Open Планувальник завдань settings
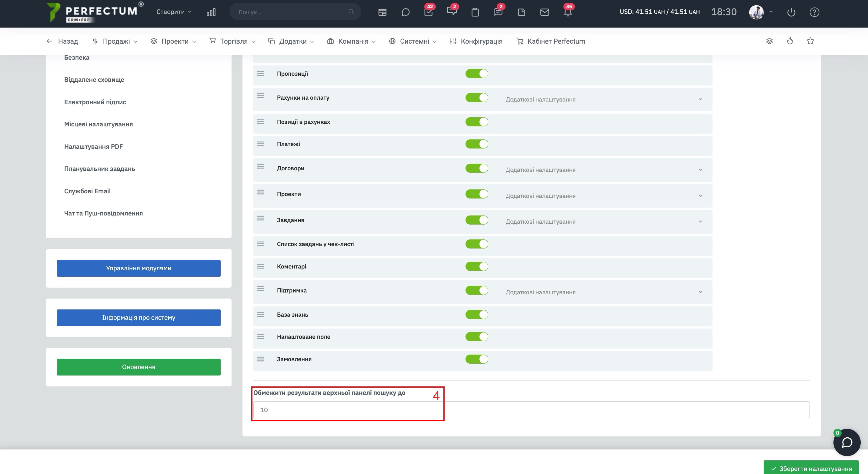The height and width of the screenshot is (474, 868). tap(99, 169)
